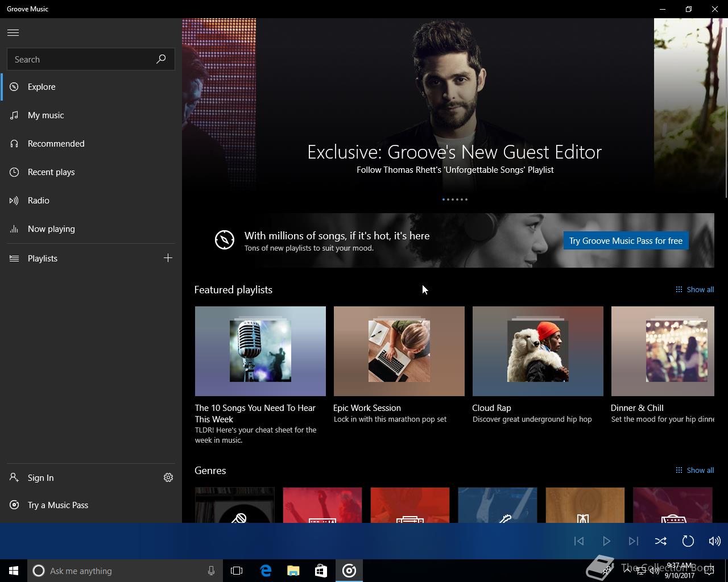The height and width of the screenshot is (582, 728).
Task: Click the Dinner & Chill title
Action: point(637,408)
